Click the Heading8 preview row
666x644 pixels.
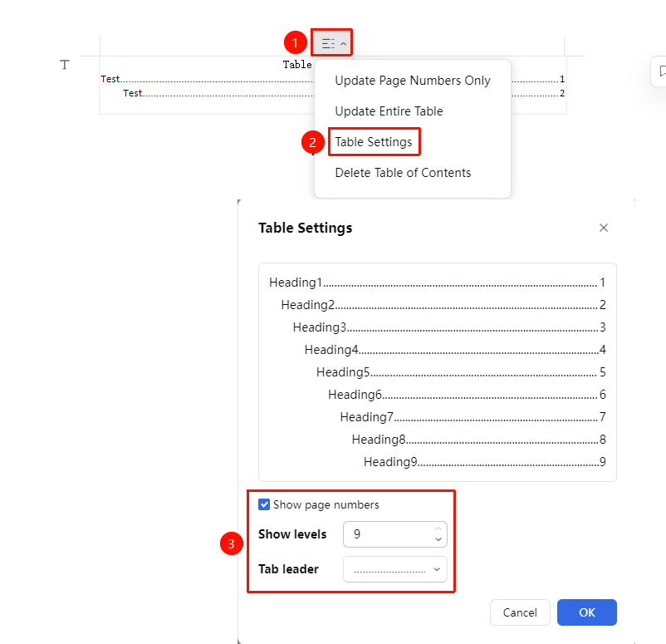point(478,440)
